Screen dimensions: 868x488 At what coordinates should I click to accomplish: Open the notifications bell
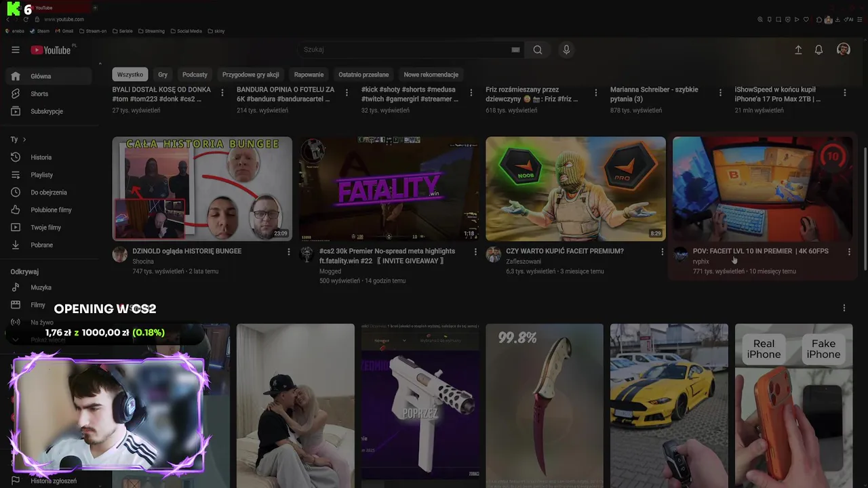tap(819, 49)
